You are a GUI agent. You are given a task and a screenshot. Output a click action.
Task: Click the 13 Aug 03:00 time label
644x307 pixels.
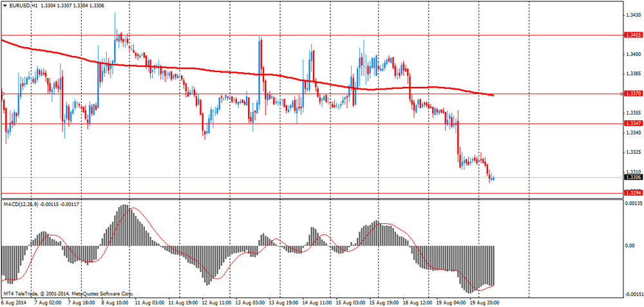(x=250, y=303)
